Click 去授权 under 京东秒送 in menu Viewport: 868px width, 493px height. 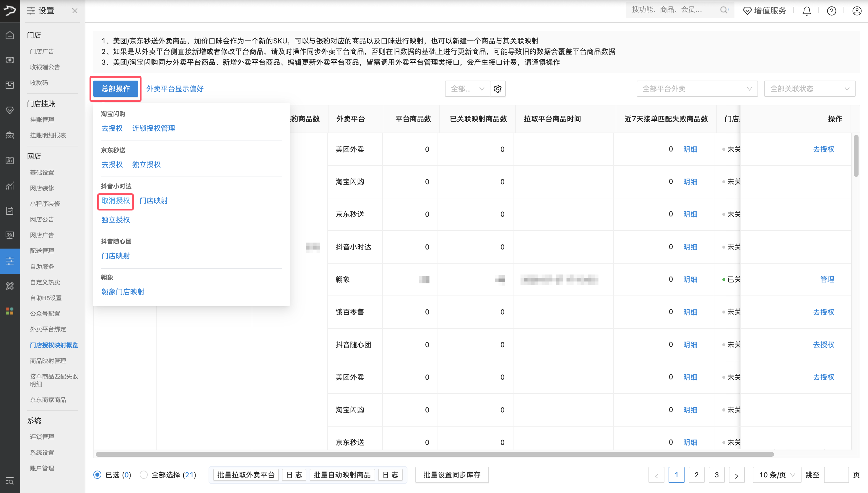[112, 164]
